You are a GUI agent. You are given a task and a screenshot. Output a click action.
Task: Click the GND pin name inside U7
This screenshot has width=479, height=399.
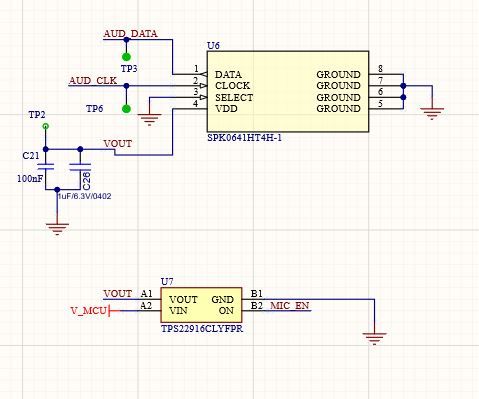[x=222, y=300]
